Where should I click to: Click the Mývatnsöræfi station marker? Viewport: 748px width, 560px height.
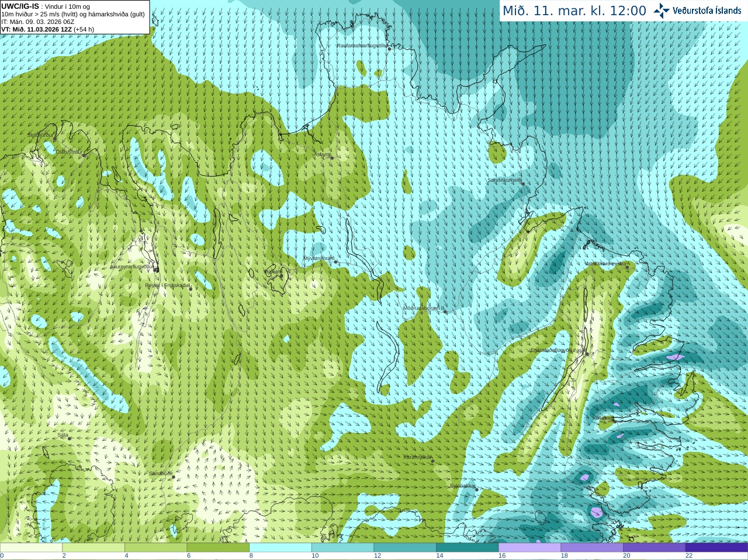click(x=335, y=262)
